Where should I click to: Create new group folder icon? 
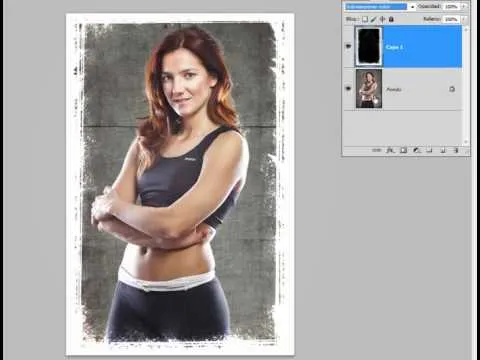[x=430, y=150]
